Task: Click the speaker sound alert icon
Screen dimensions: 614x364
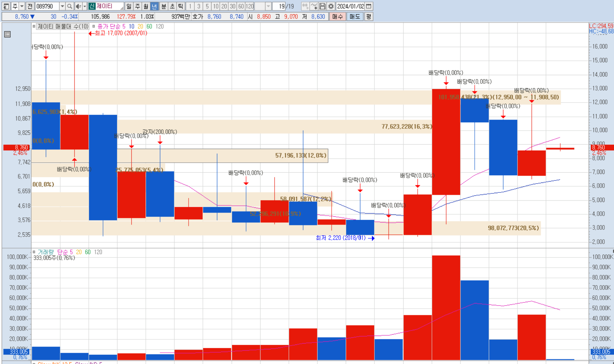Action: [78, 6]
